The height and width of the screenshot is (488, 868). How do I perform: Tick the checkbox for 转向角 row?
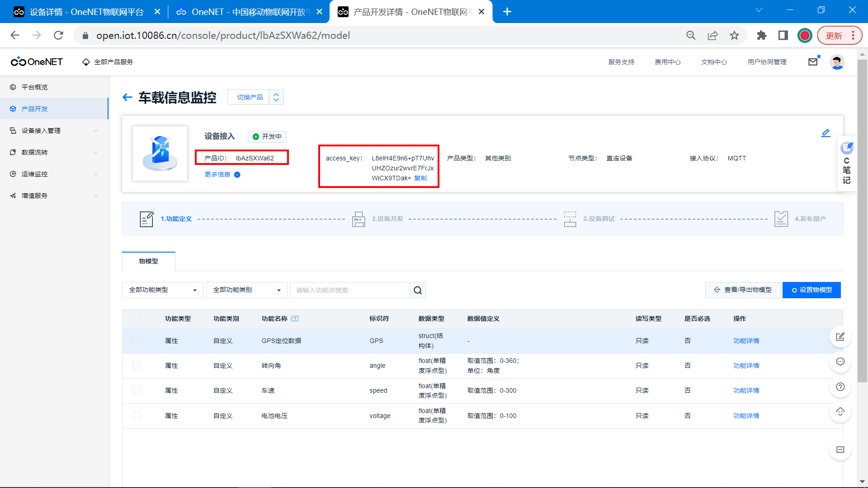(x=136, y=366)
